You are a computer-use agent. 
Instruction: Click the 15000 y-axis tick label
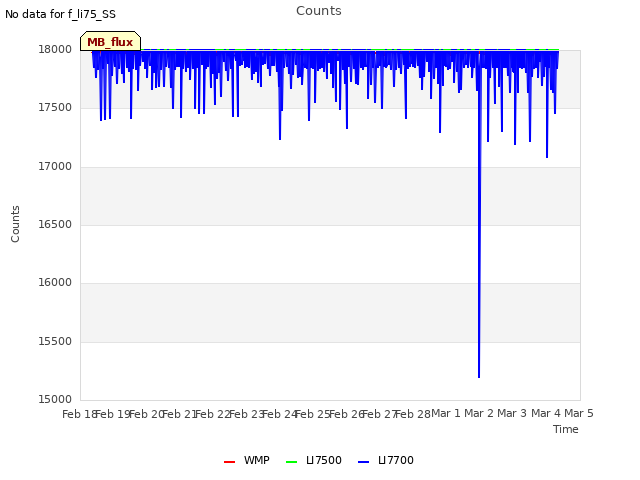55,399
